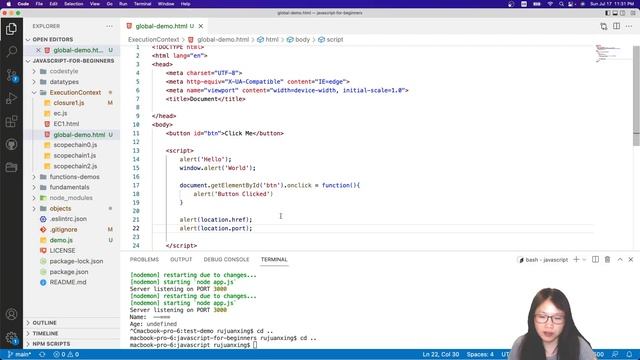Expand the objects folder
Viewport: 640px width, 360px height.
click(60, 209)
